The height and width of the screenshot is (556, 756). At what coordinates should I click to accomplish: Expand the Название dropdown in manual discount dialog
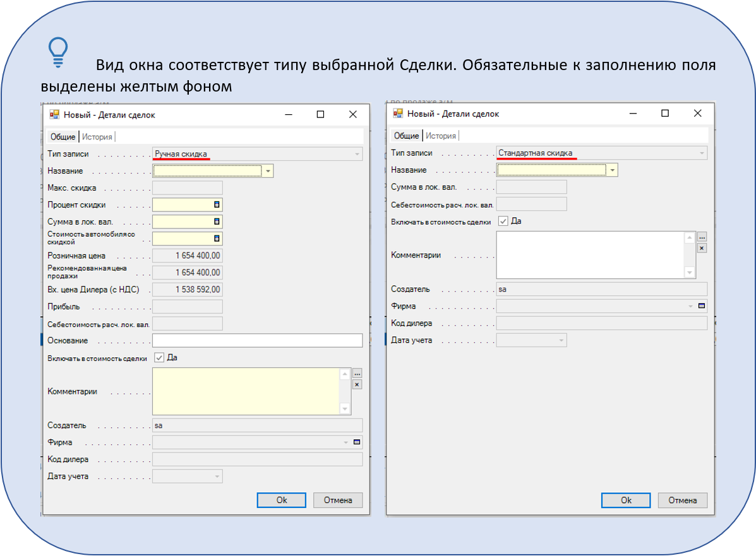[268, 170]
